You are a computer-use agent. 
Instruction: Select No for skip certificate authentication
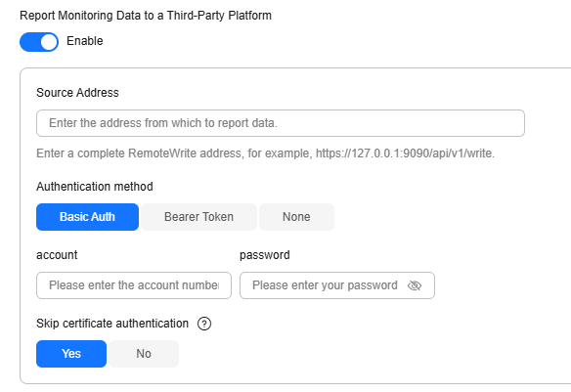click(144, 354)
